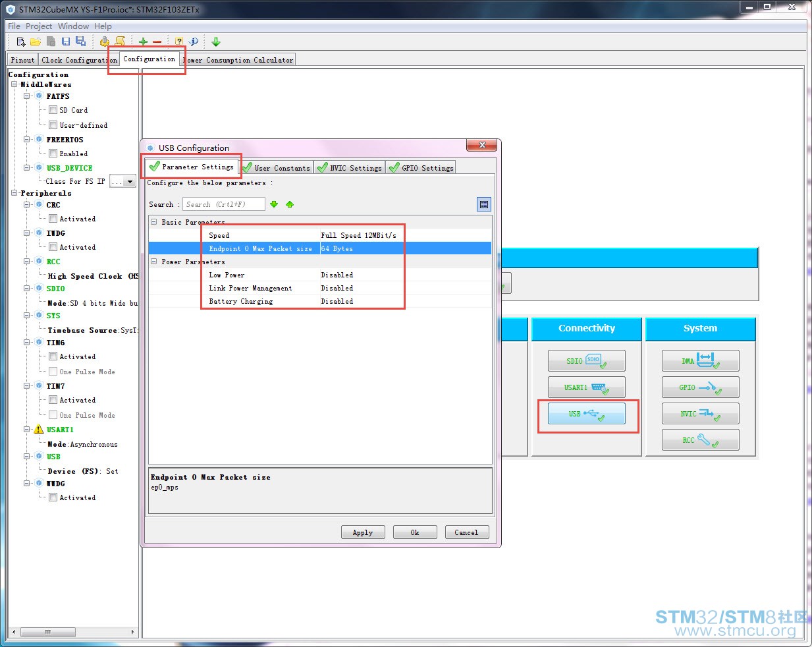Enable the FATFS User-defined checkbox

tap(53, 125)
